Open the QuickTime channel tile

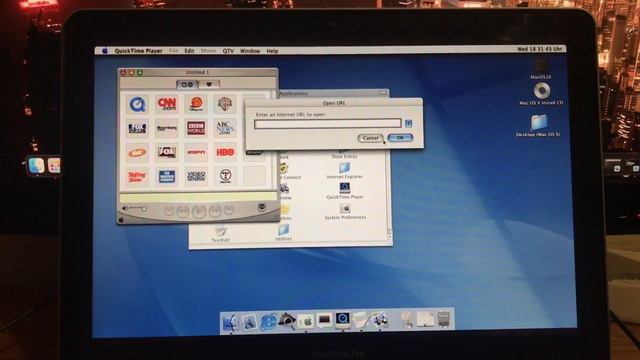tap(137, 104)
